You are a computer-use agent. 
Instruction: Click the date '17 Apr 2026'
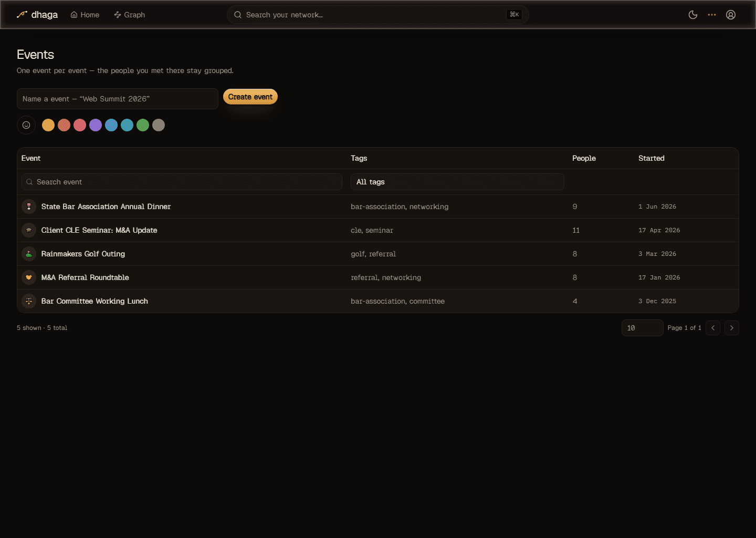pos(659,230)
